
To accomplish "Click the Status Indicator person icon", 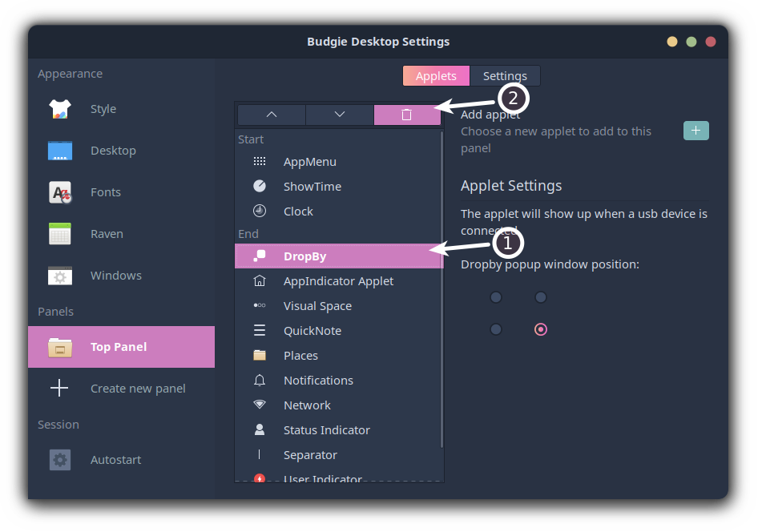I will coord(259,429).
